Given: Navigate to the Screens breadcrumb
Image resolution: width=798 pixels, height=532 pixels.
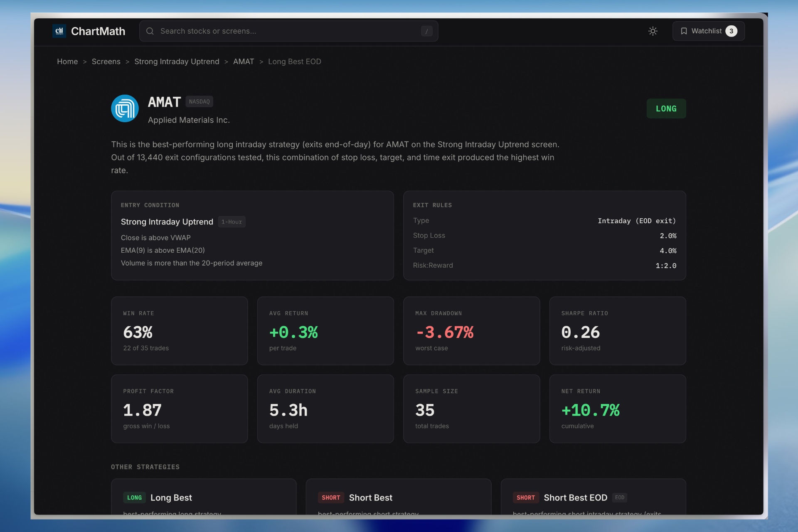Looking at the screenshot, I should click(106, 61).
